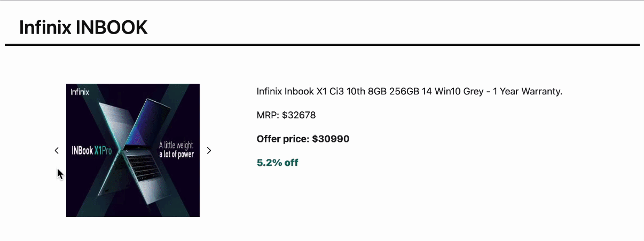Click the word INBOOK in the heading
The image size is (644, 241).
112,27
